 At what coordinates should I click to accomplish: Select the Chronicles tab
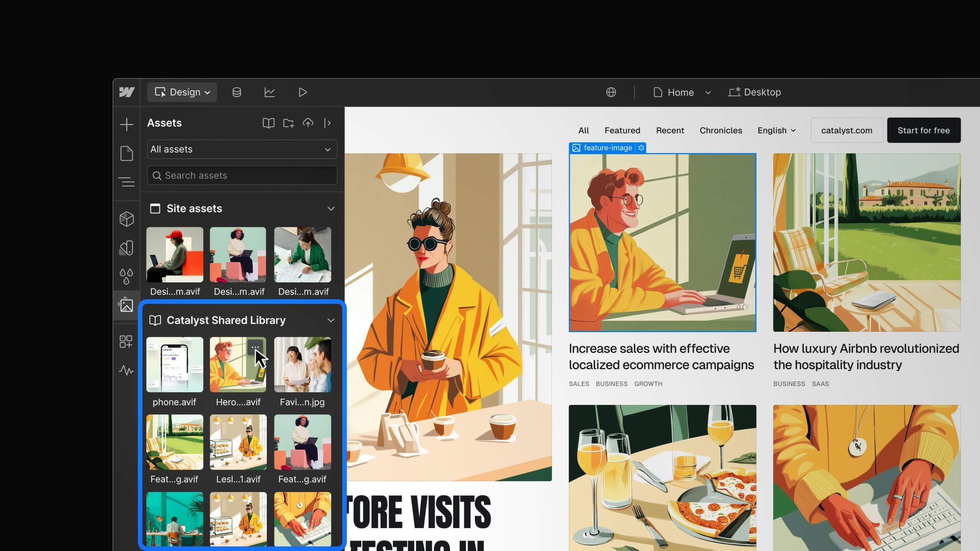point(721,130)
